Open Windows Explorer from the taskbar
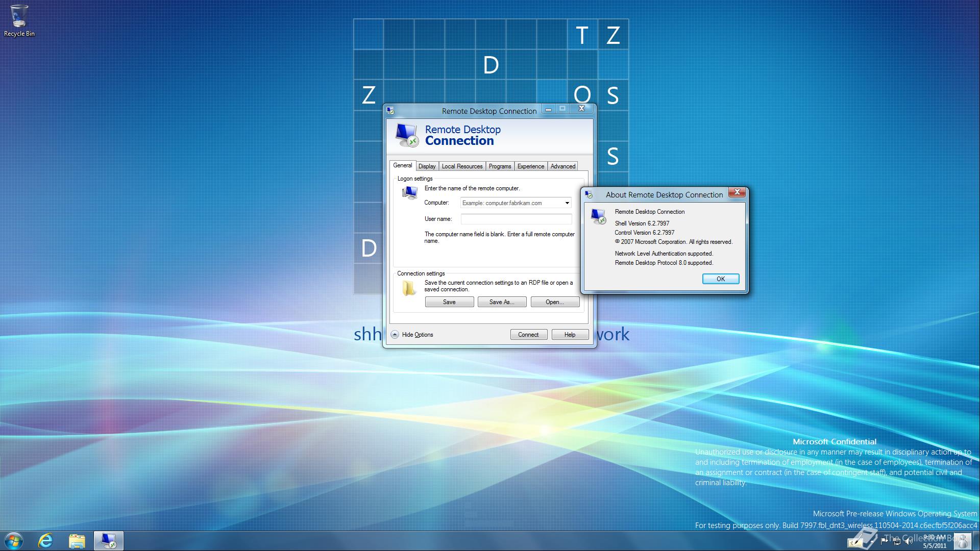Image resolution: width=980 pixels, height=551 pixels. click(x=77, y=541)
